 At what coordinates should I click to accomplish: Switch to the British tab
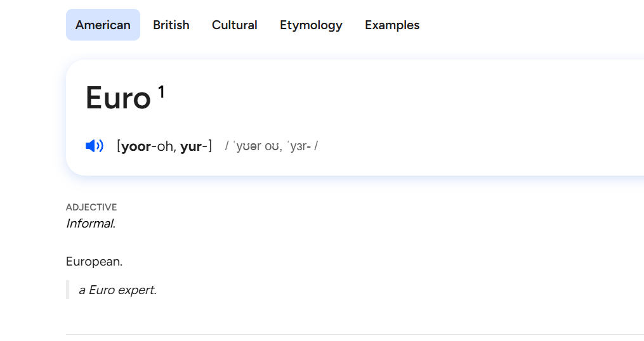pos(171,25)
